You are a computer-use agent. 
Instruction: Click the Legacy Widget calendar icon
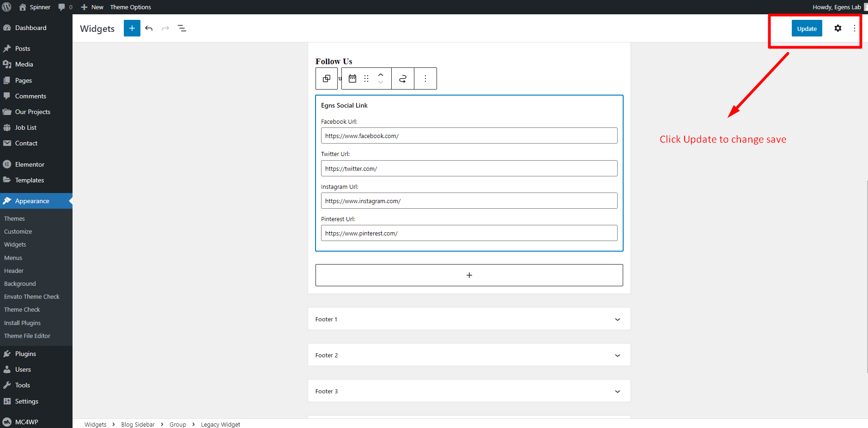click(352, 78)
